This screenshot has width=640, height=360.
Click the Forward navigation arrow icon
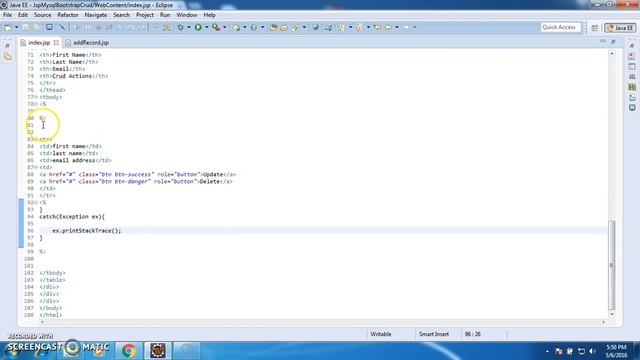click(x=407, y=27)
